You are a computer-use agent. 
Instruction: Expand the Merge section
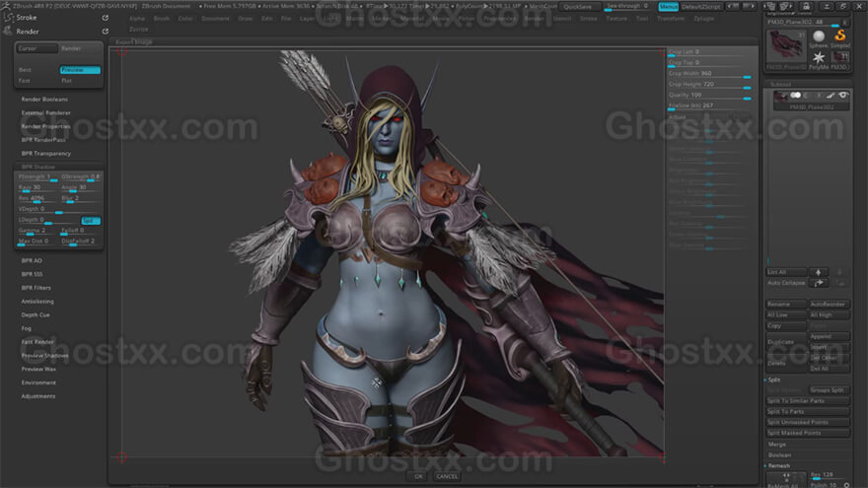(776, 445)
